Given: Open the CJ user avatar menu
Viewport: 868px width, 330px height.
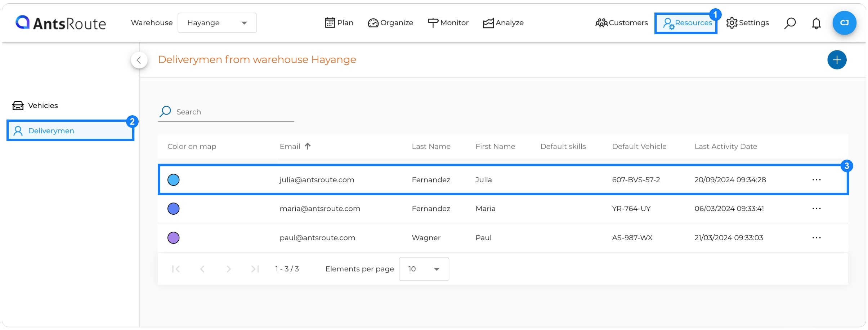Looking at the screenshot, I should click(844, 23).
